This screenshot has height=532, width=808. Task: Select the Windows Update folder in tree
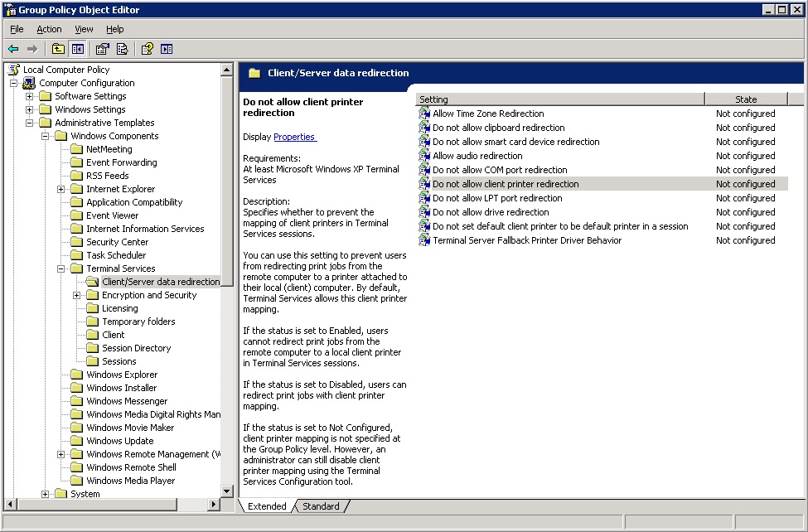click(x=119, y=441)
